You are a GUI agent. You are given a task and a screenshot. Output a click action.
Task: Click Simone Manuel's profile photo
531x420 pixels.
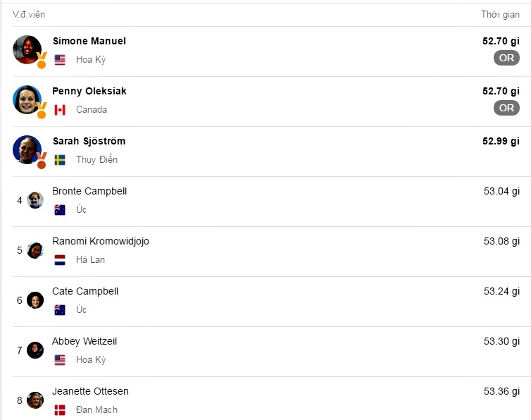(27, 49)
